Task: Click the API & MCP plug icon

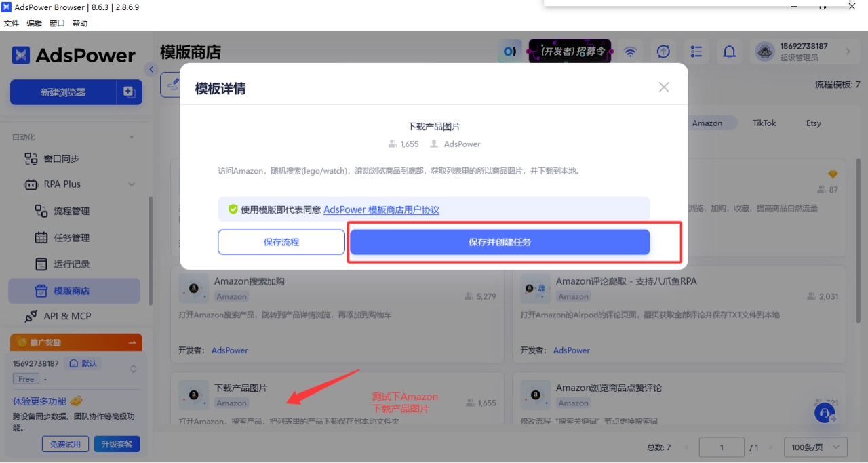Action: click(x=31, y=317)
